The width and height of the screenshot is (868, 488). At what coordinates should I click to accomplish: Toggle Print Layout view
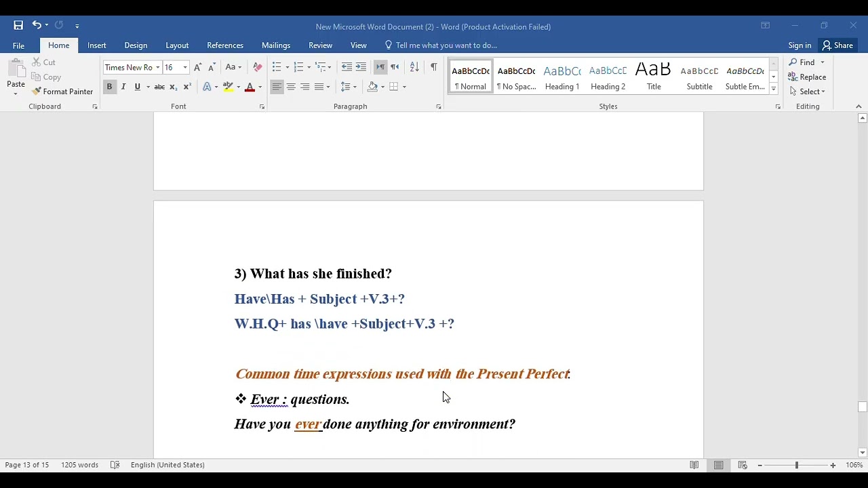pyautogui.click(x=718, y=465)
